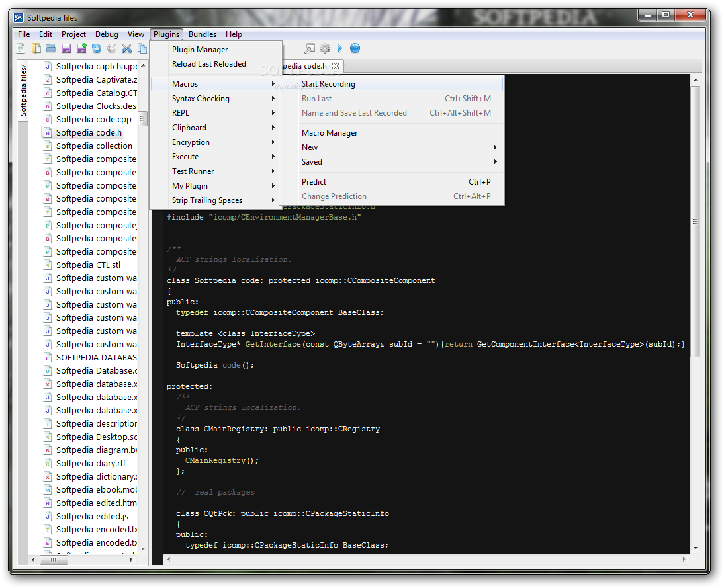The height and width of the screenshot is (588, 724).
Task: Select Softpedia dictionary file in list
Action: click(x=97, y=477)
